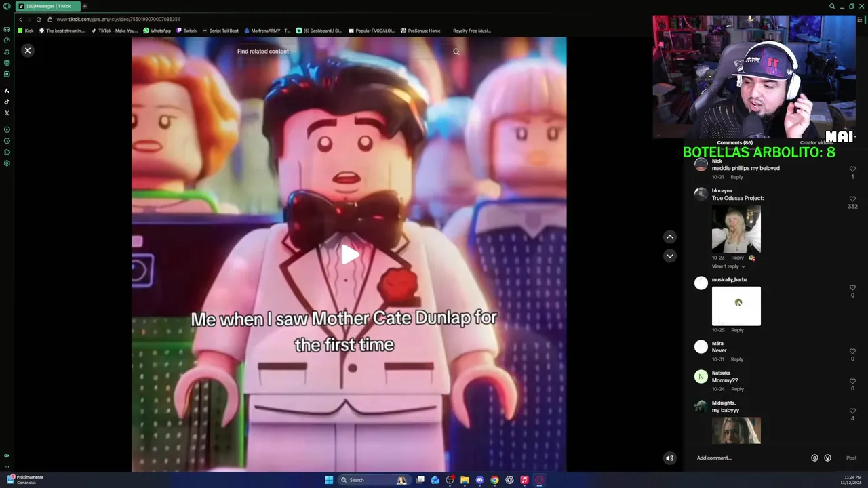Open Google Chrome from the taskbar
This screenshot has height=488, width=868.
pos(494,480)
